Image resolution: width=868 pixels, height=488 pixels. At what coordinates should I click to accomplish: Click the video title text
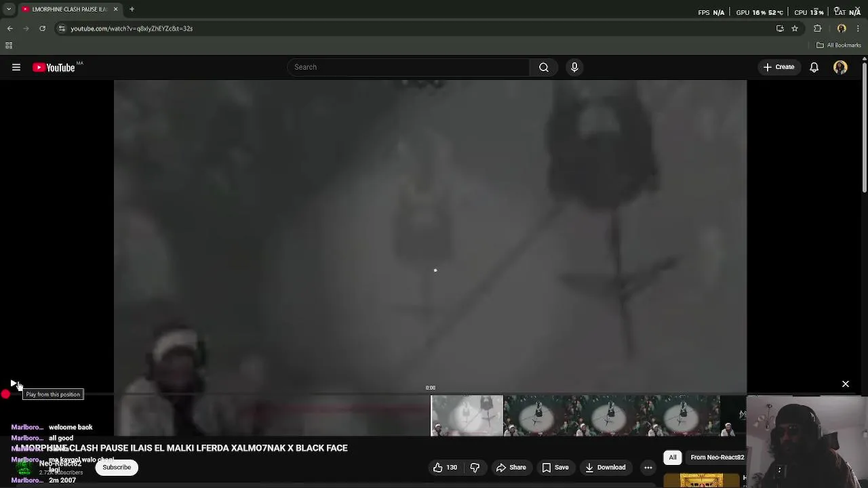pos(182,448)
